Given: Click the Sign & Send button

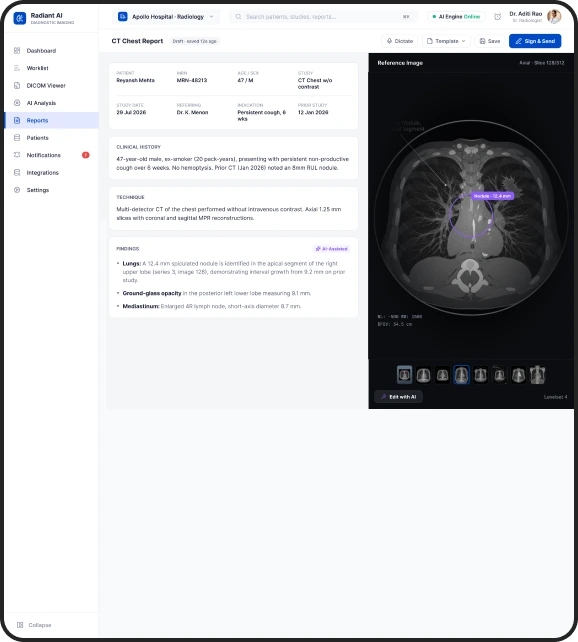Looking at the screenshot, I should (535, 41).
